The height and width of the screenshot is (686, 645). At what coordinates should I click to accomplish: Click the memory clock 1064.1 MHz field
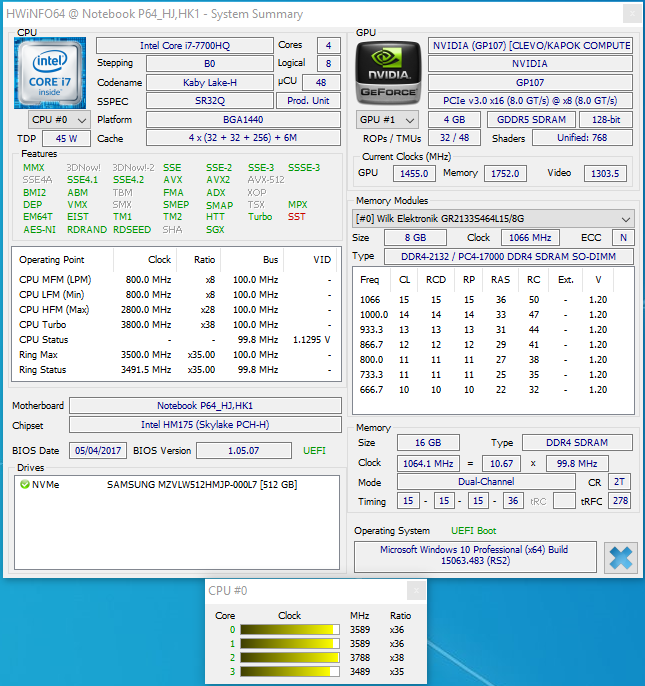tap(428, 463)
